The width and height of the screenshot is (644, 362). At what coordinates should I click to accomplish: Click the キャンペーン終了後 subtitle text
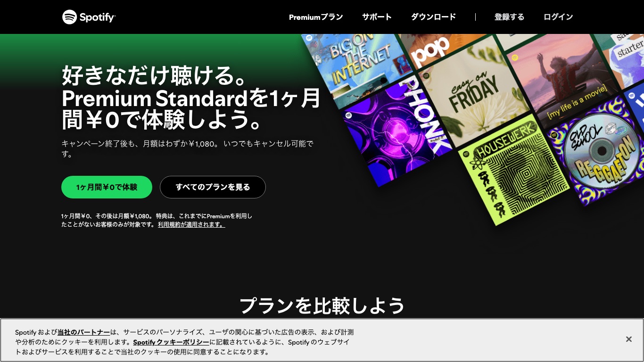click(188, 148)
